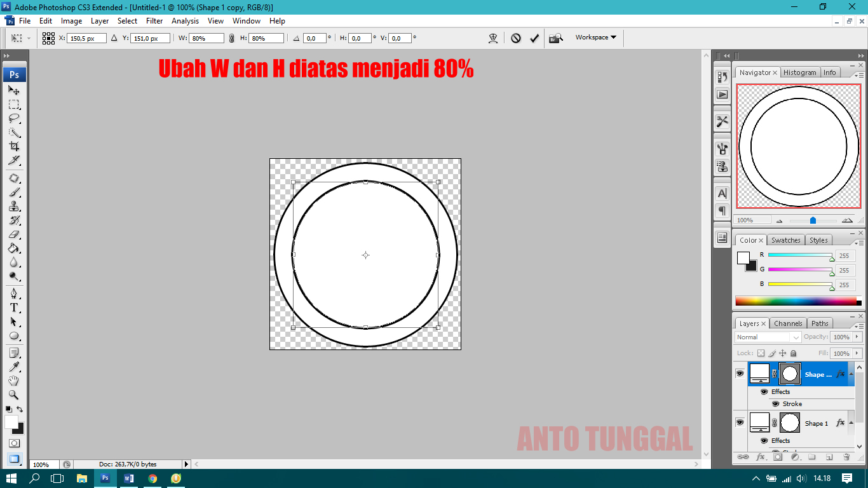
Task: Select the Lasso tool
Action: pos(14,119)
